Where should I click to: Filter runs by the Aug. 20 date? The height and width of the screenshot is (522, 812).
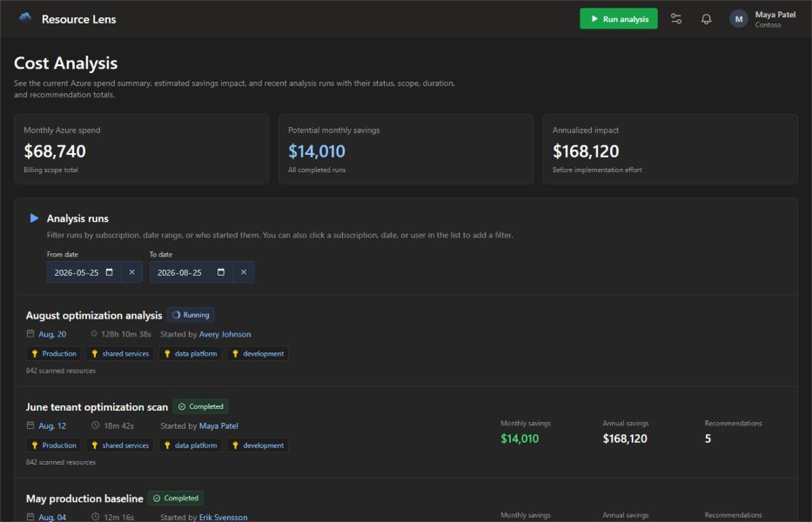point(52,334)
